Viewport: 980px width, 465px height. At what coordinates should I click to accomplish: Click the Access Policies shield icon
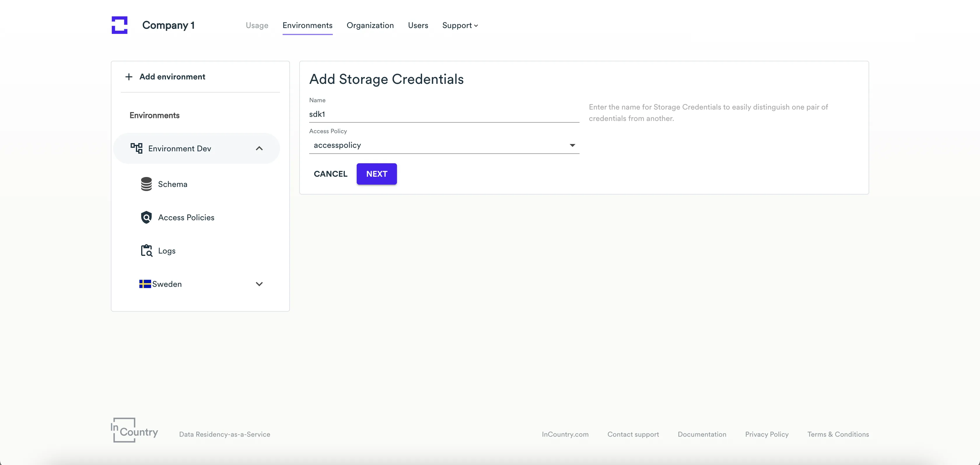click(146, 217)
